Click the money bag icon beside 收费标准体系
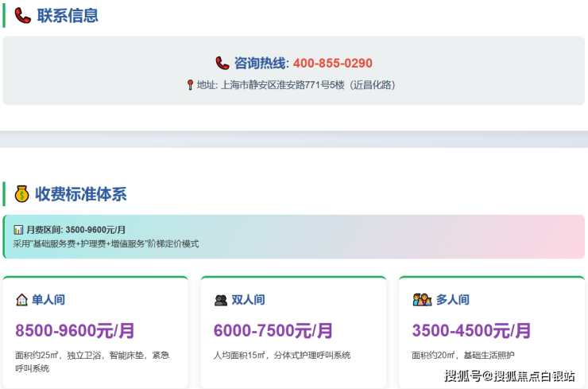 (22, 194)
